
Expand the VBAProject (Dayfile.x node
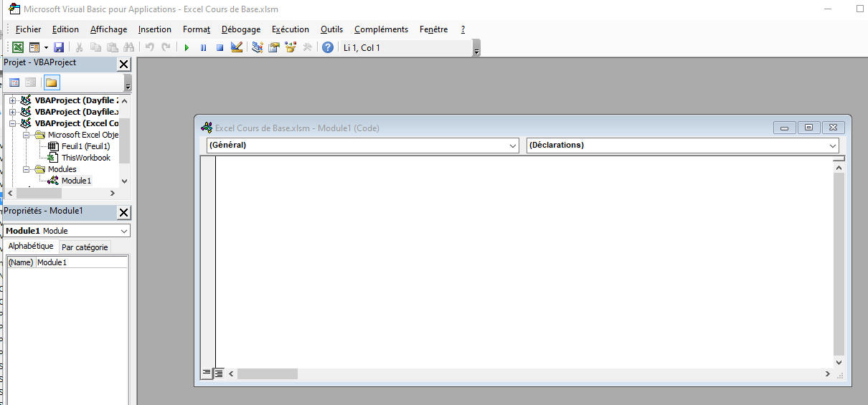(x=12, y=112)
